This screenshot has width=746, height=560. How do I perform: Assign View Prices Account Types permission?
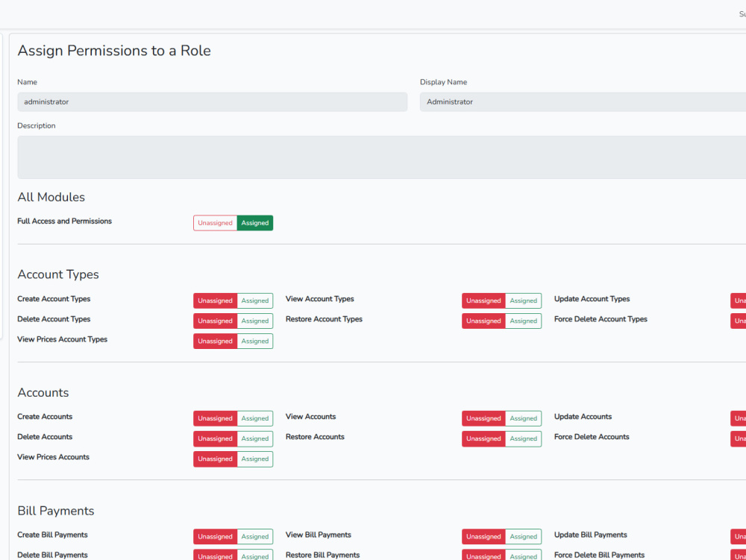pos(255,342)
